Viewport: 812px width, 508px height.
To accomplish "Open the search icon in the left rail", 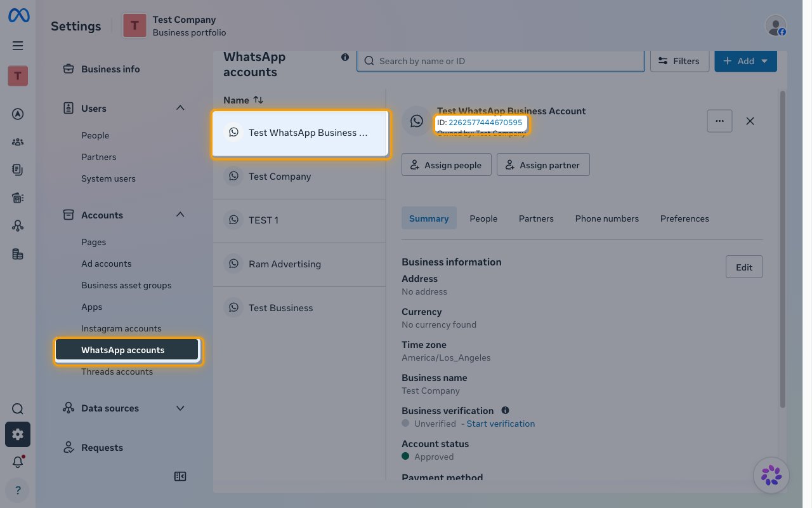I will (x=18, y=409).
